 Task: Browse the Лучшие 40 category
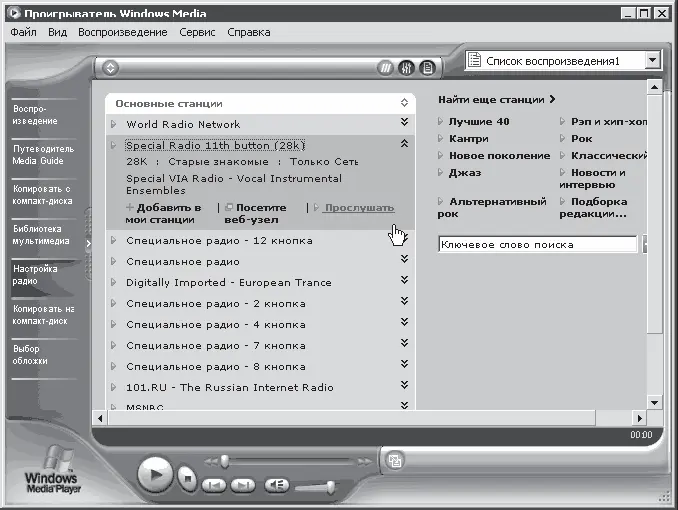click(x=479, y=122)
